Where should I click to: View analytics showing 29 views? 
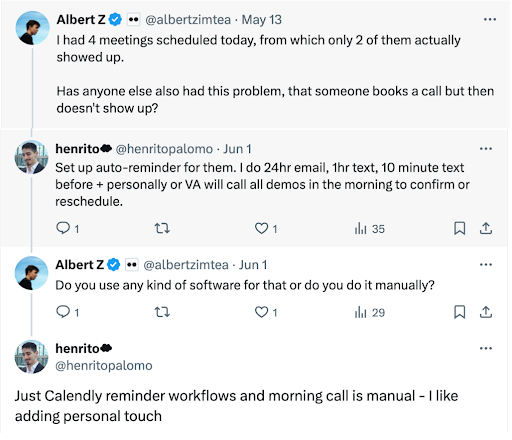(x=370, y=313)
